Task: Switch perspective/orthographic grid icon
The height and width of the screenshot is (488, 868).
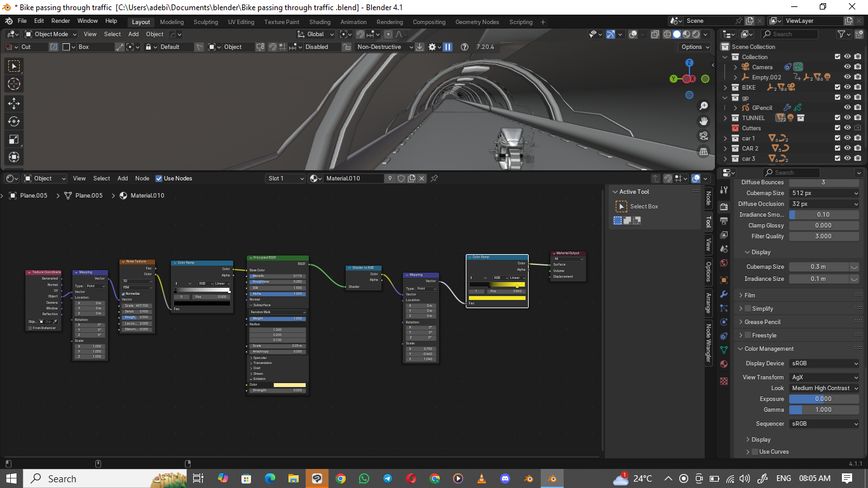Action: 703,151
